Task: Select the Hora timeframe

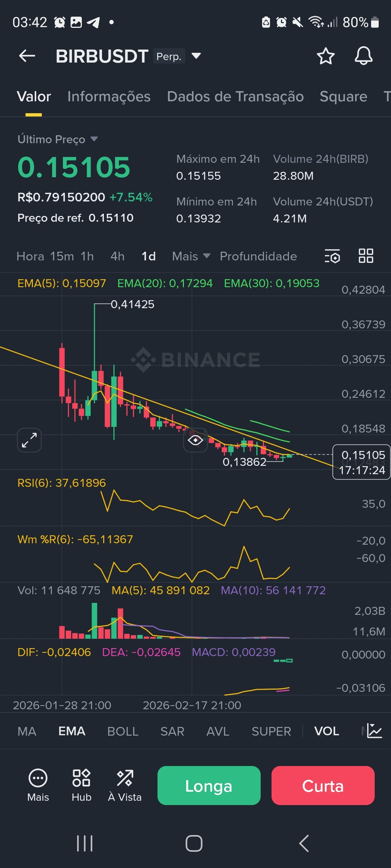Action: [x=30, y=256]
